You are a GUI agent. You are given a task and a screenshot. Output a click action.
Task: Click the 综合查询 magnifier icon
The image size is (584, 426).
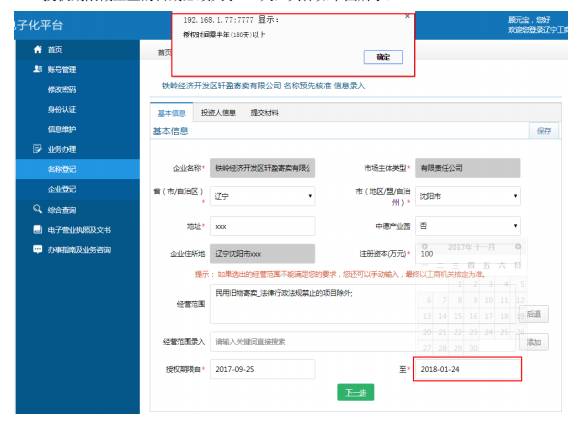coord(37,209)
